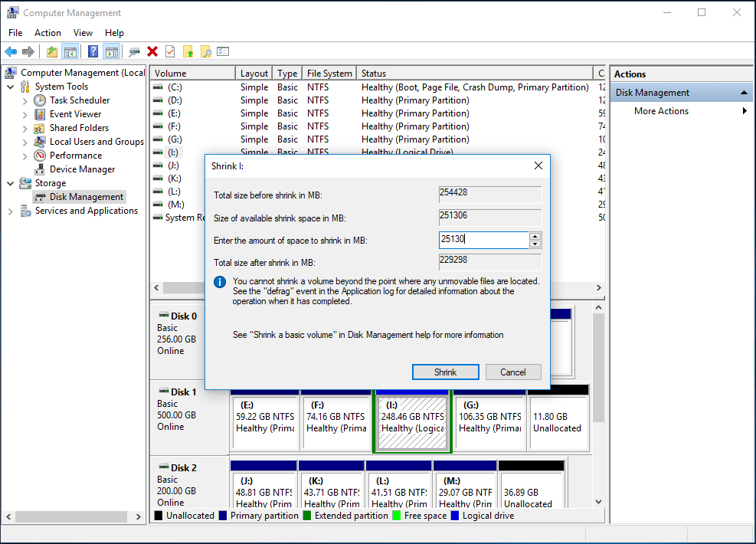756x544 pixels.
Task: Click the Shrink button
Action: (x=445, y=372)
